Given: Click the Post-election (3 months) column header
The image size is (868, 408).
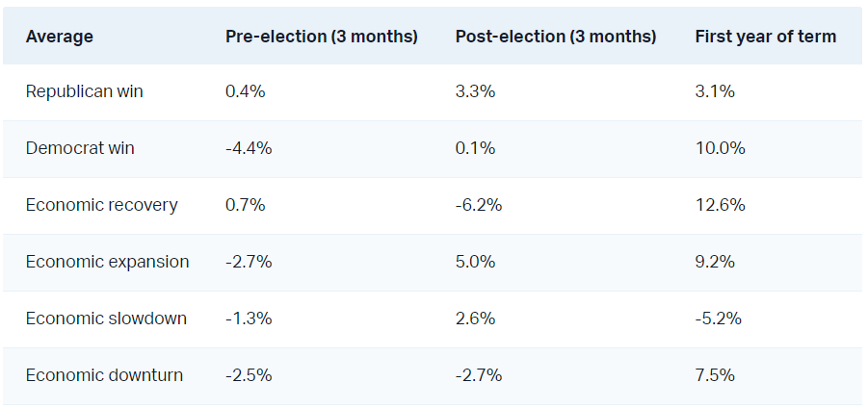Looking at the screenshot, I should 555,37.
